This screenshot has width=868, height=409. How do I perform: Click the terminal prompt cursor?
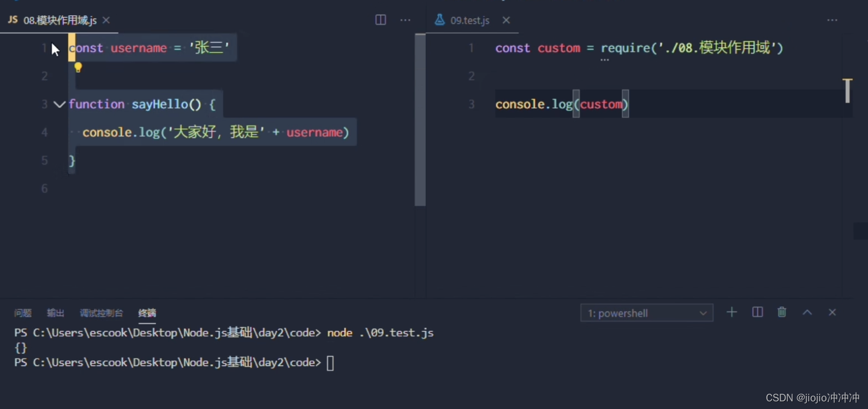330,363
